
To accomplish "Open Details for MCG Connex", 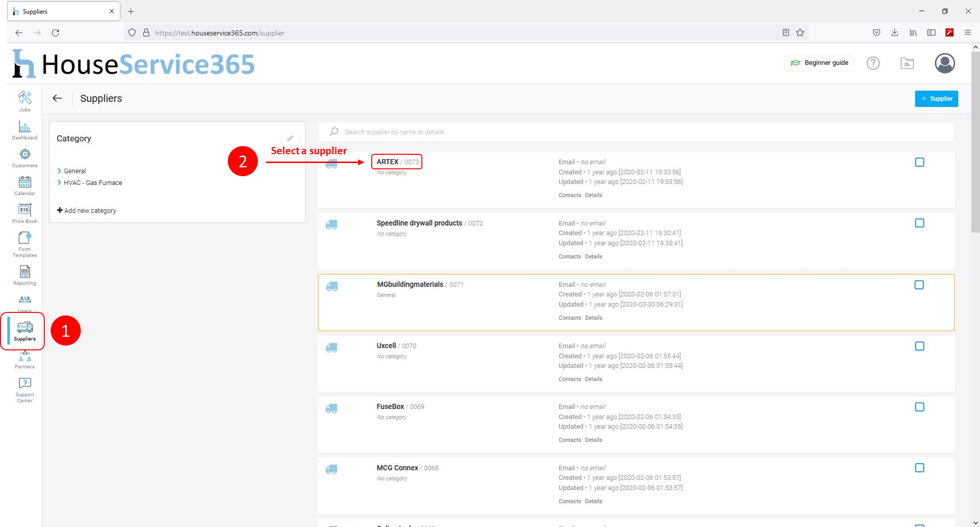I will coord(593,501).
